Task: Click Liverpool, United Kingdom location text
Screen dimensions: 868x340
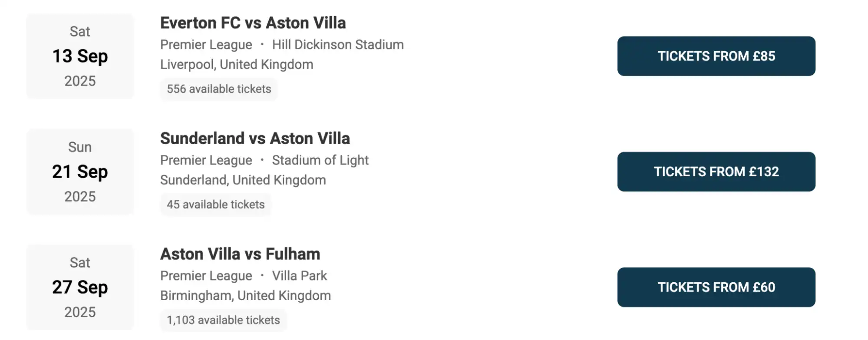Action: pyautogui.click(x=237, y=64)
